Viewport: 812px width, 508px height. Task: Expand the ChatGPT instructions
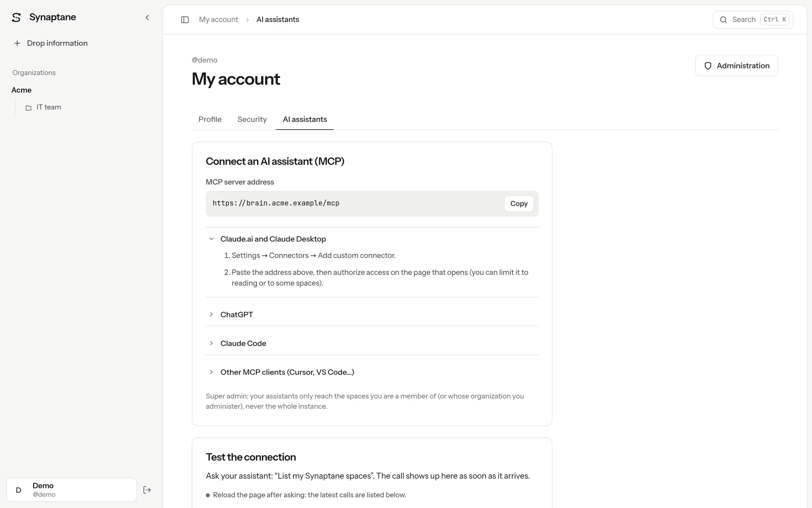372,315
